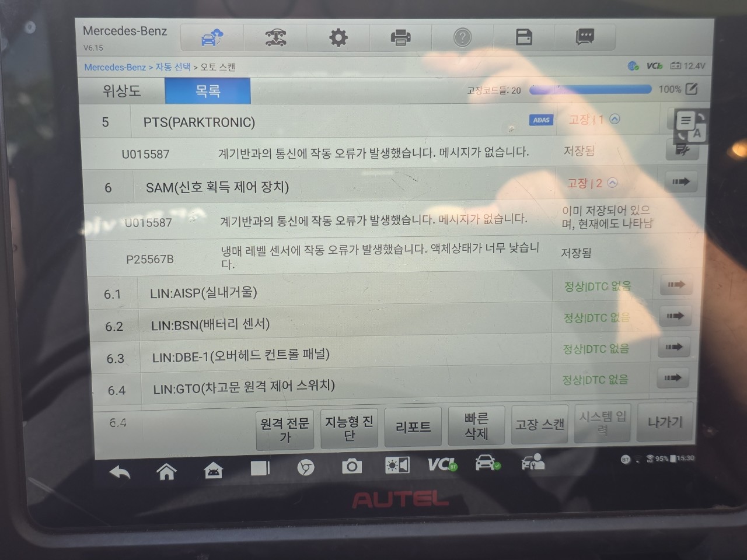747x560 pixels.
Task: Click the printer icon
Action: [x=400, y=38]
